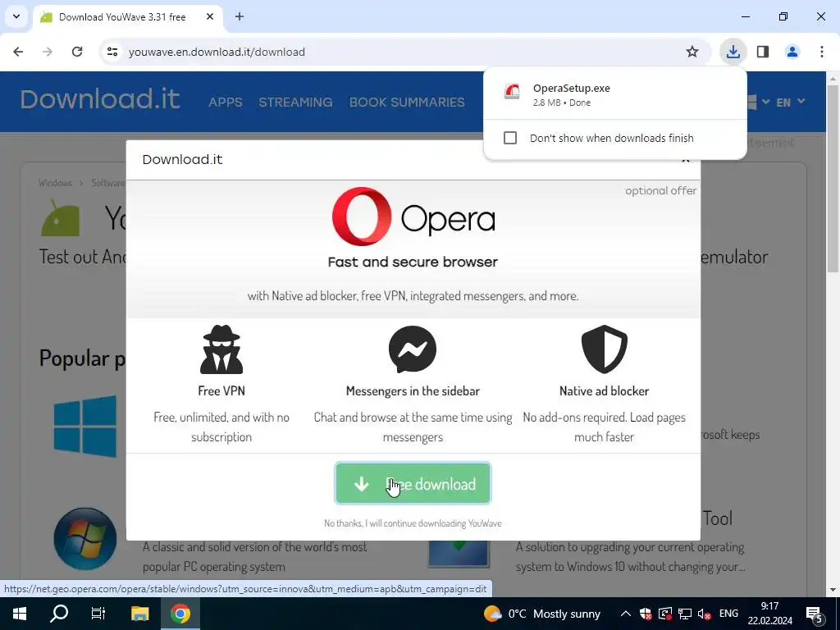Toggle Chrome side panel
The height and width of the screenshot is (630, 840).
tap(763, 52)
